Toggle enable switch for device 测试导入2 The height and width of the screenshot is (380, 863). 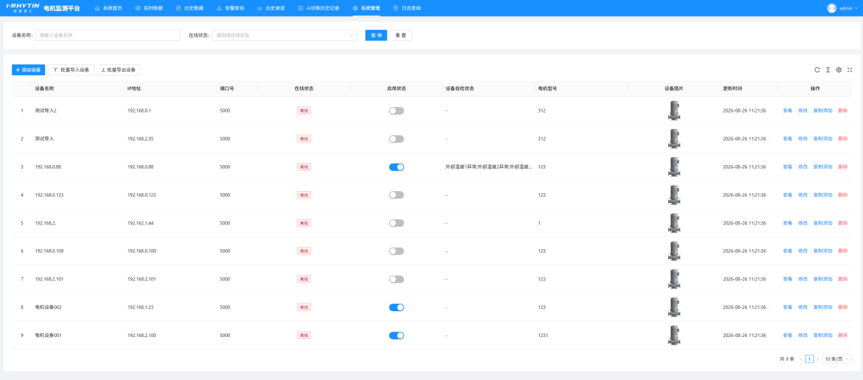[x=396, y=111]
